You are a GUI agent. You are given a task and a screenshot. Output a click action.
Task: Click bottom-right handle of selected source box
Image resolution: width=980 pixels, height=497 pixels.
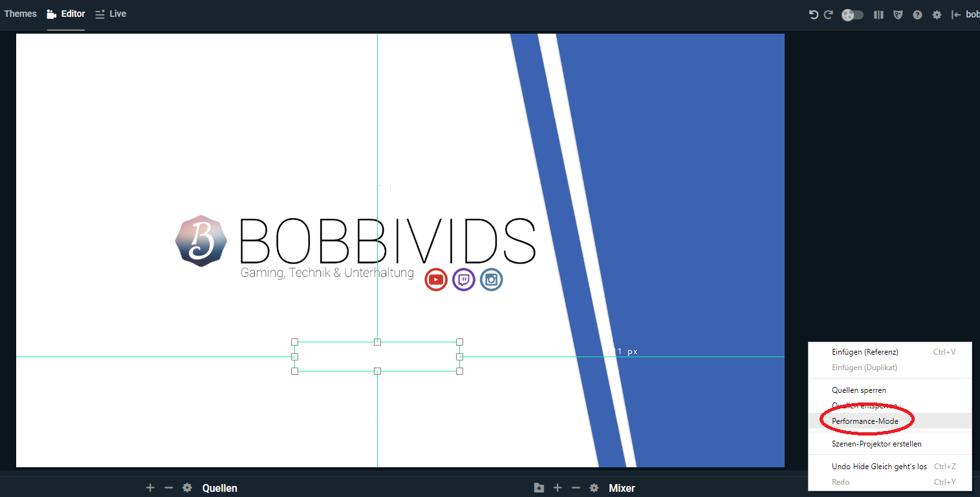tap(460, 371)
